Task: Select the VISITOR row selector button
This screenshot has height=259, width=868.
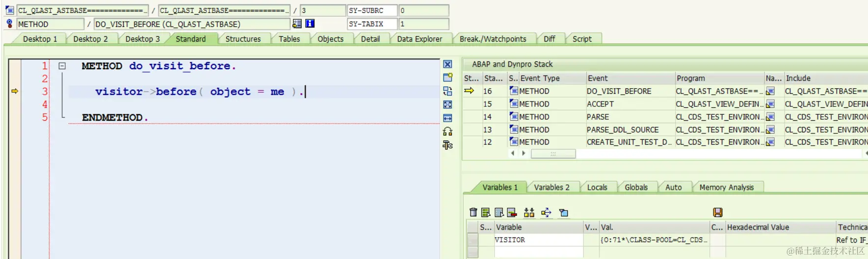Action: pos(473,240)
